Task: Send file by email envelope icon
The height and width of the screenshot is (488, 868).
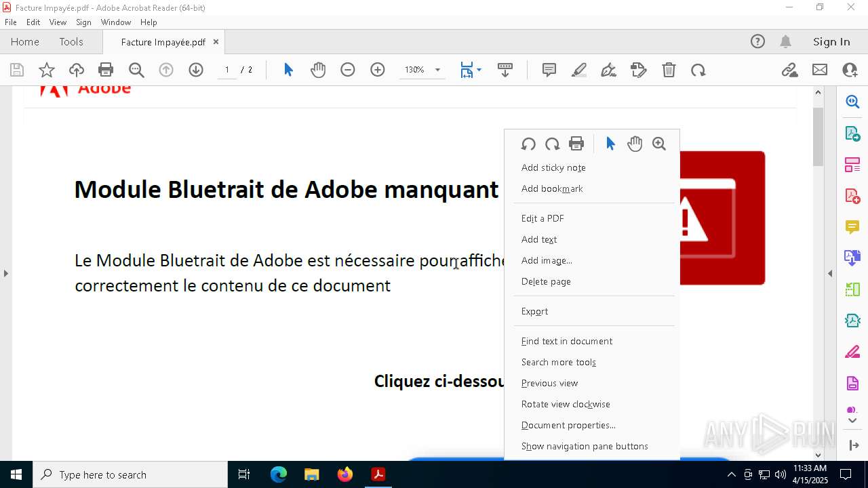Action: click(820, 70)
